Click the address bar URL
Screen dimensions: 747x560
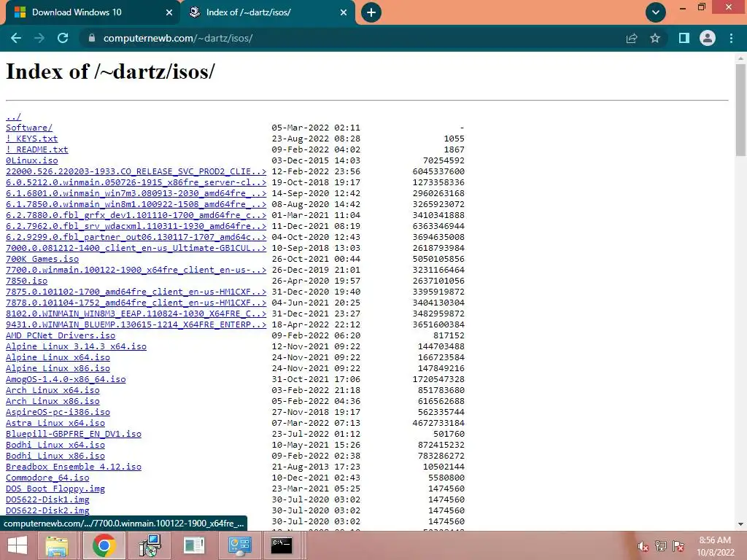(178, 38)
